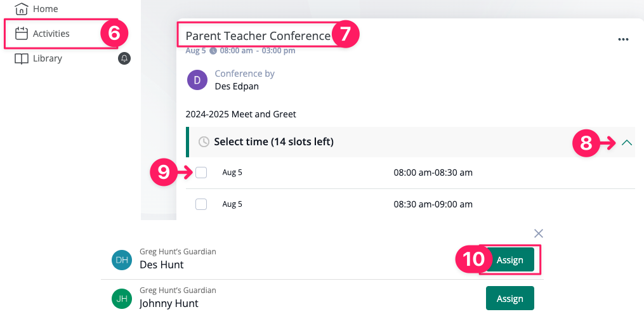Assign the slot to Johnny Hunt
Image resolution: width=644 pixels, height=333 pixels.
pyautogui.click(x=509, y=298)
